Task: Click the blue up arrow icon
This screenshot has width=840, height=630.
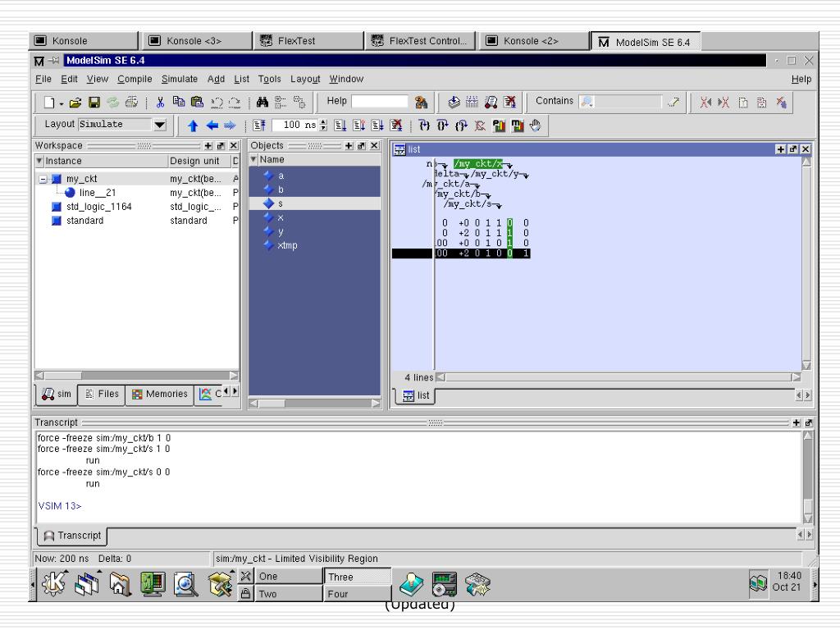Action: tap(193, 126)
